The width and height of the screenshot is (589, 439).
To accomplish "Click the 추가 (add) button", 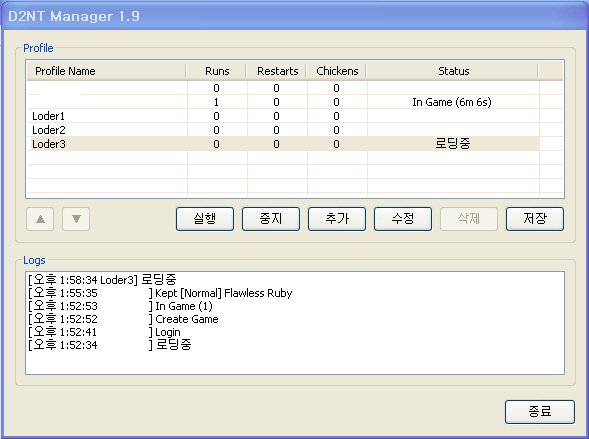I will click(x=337, y=219).
